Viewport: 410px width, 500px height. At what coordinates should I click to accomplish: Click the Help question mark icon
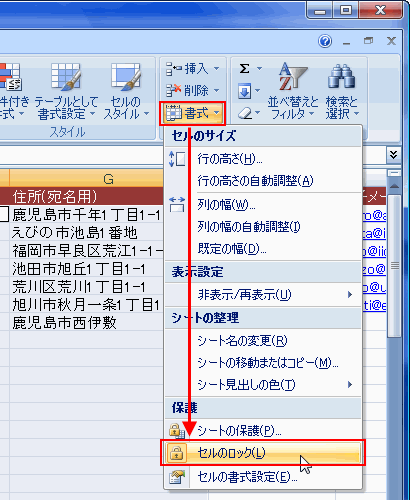pos(325,41)
